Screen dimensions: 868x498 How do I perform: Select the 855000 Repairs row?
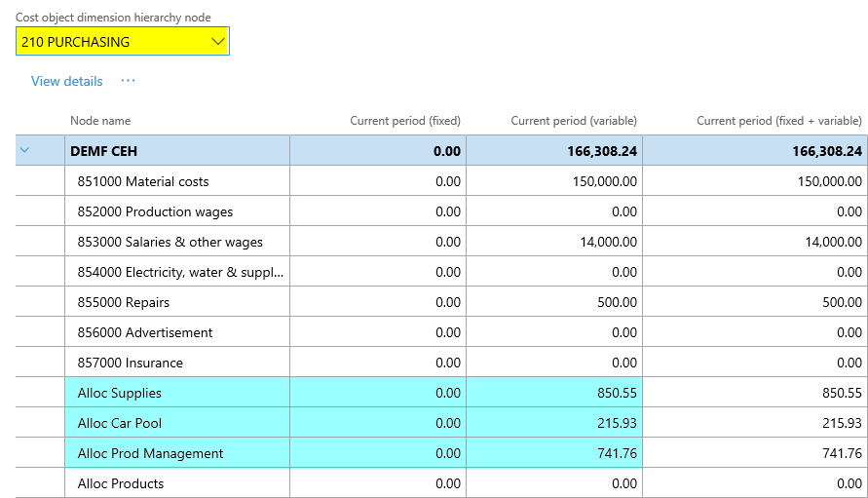[122, 302]
